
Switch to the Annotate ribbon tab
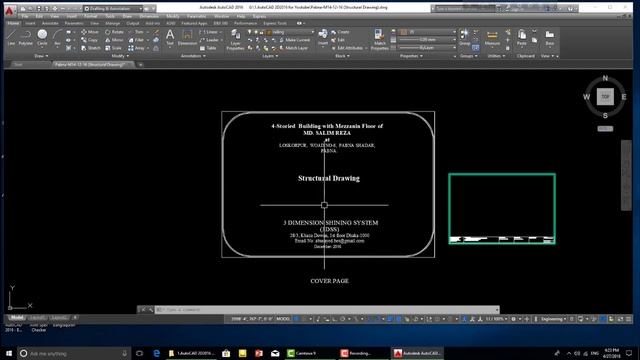(x=50, y=23)
